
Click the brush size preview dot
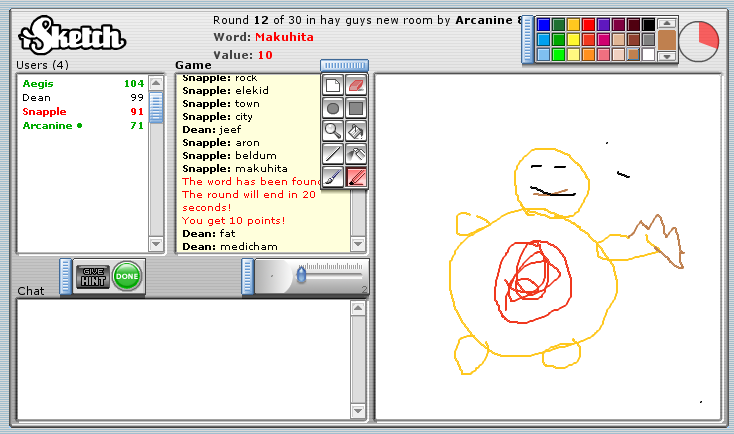pos(272,276)
